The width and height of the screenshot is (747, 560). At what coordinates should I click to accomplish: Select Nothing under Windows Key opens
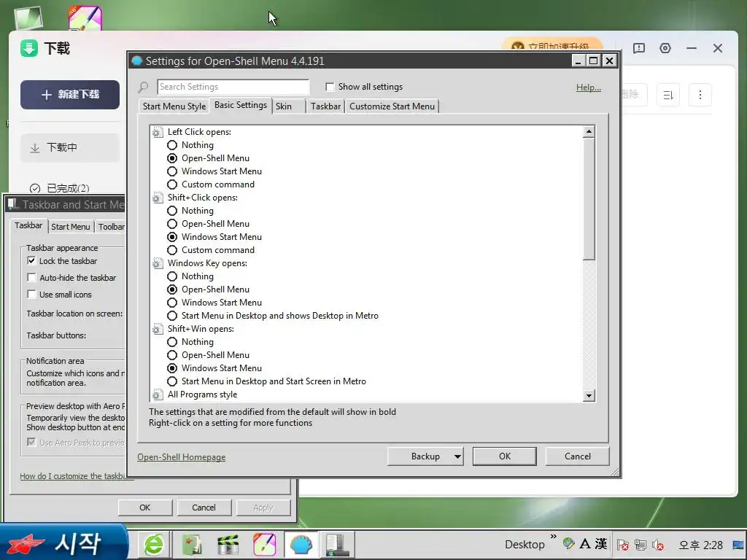click(172, 276)
